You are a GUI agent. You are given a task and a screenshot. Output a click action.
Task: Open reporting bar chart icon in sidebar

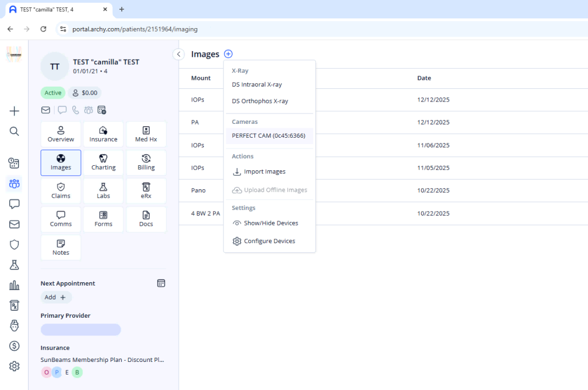(14, 285)
